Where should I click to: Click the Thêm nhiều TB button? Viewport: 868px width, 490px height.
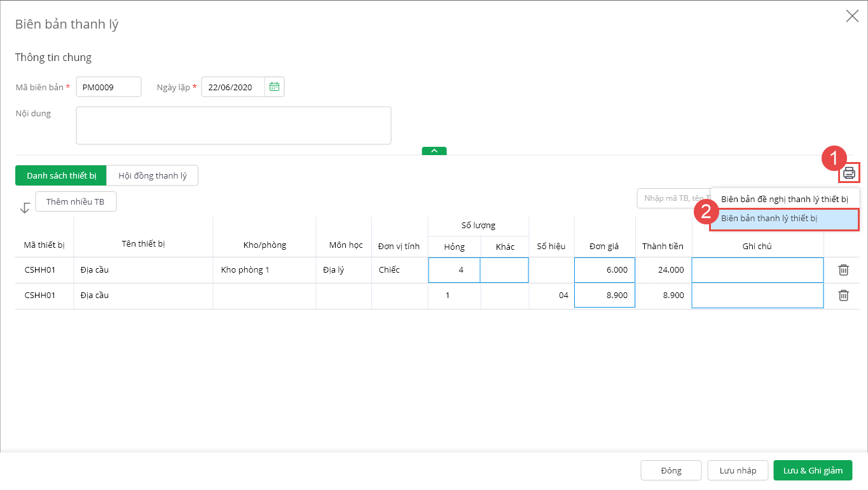[x=76, y=201]
